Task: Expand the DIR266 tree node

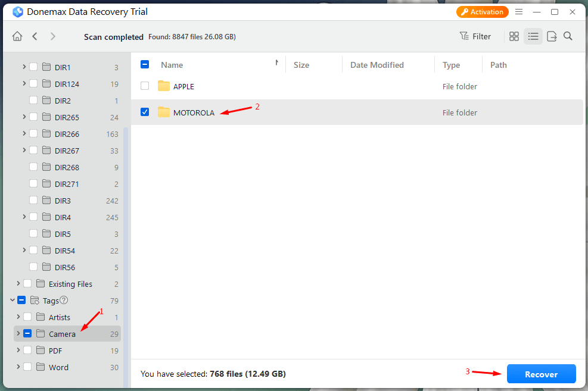Action: pyautogui.click(x=24, y=134)
